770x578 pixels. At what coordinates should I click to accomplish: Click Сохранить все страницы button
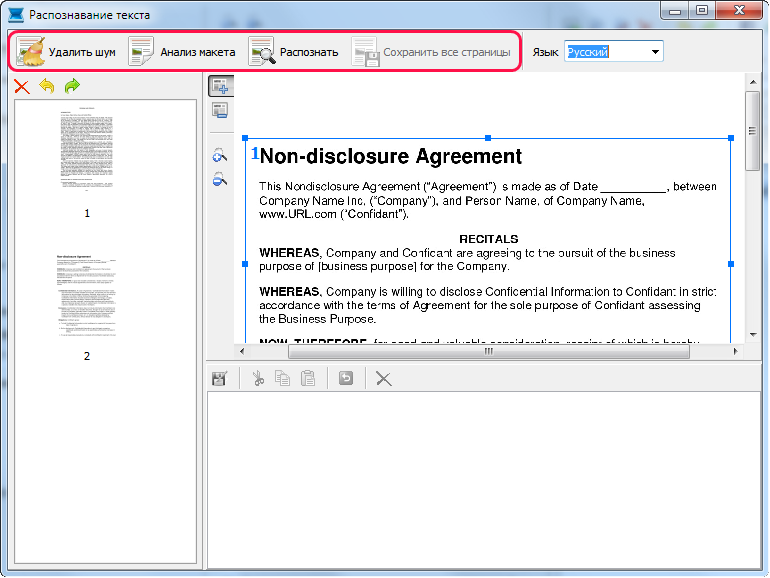click(432, 52)
